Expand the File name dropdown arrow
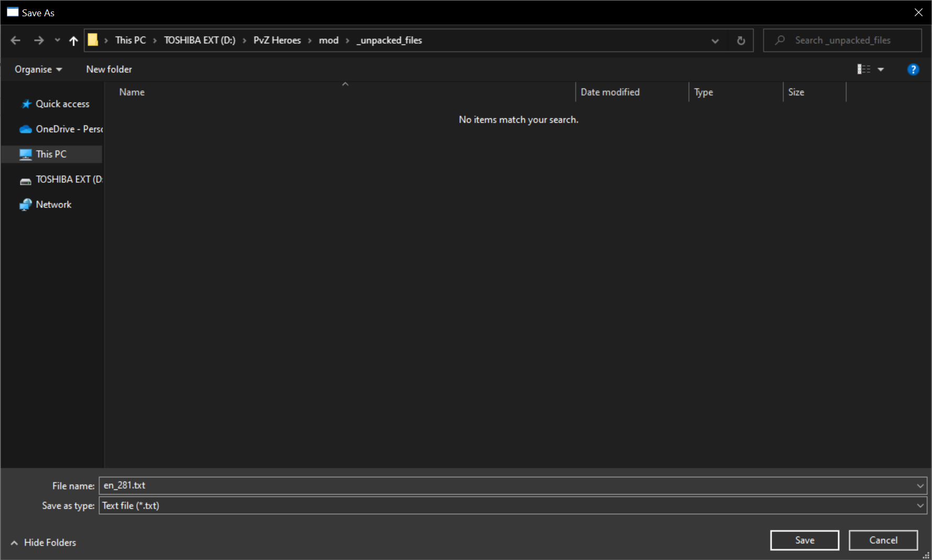The height and width of the screenshot is (560, 932). tap(920, 486)
